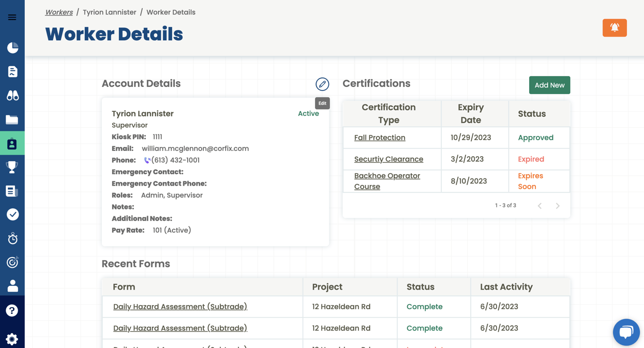Click the Expiry Date column header
644x348 pixels.
[470, 114]
